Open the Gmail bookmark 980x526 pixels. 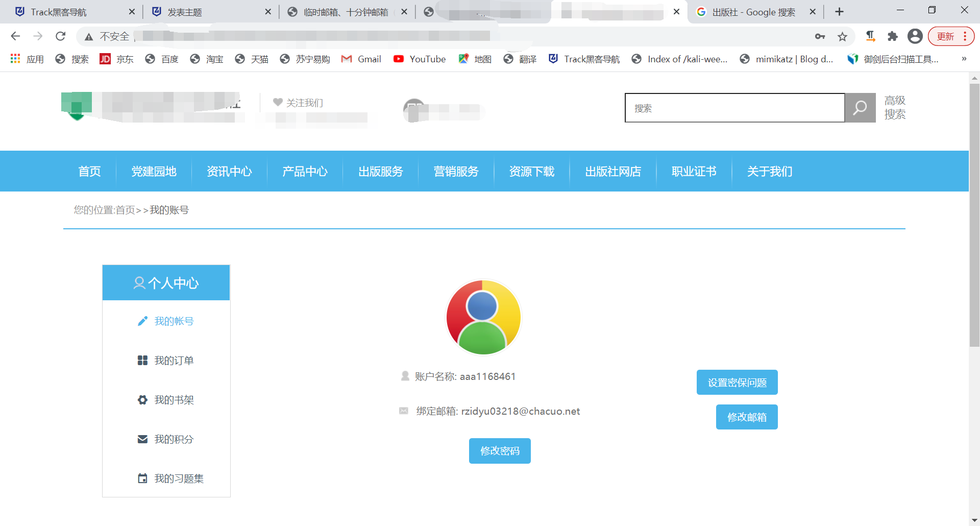coord(361,59)
